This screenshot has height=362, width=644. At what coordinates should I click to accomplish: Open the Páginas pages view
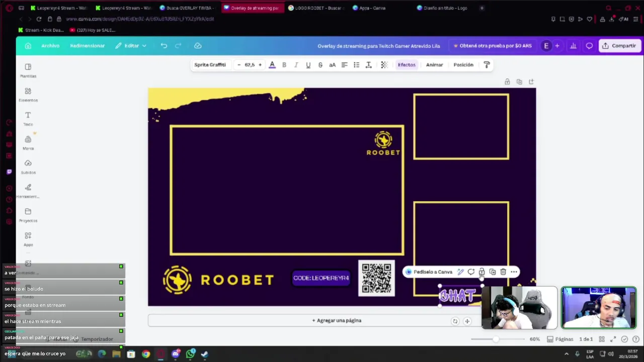point(560,339)
